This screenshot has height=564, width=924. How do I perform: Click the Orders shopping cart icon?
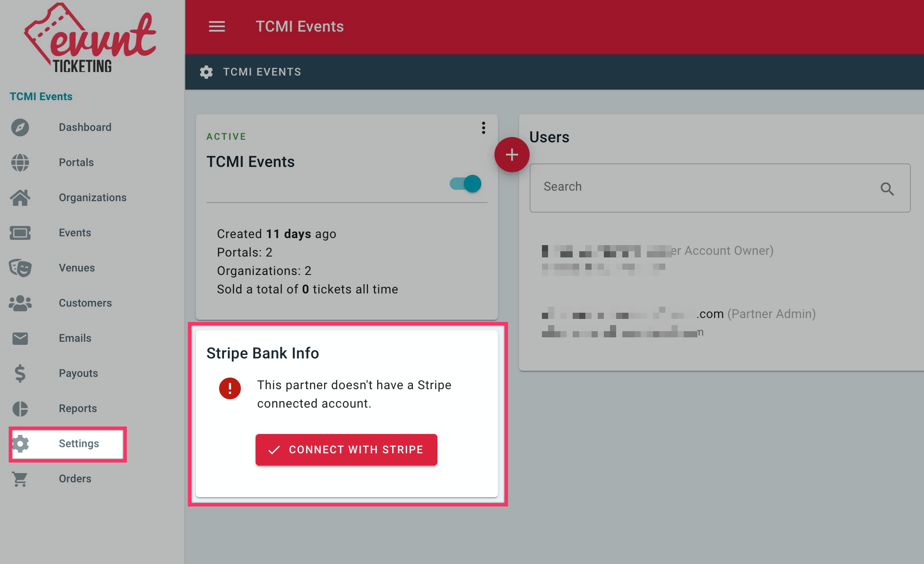(x=20, y=479)
